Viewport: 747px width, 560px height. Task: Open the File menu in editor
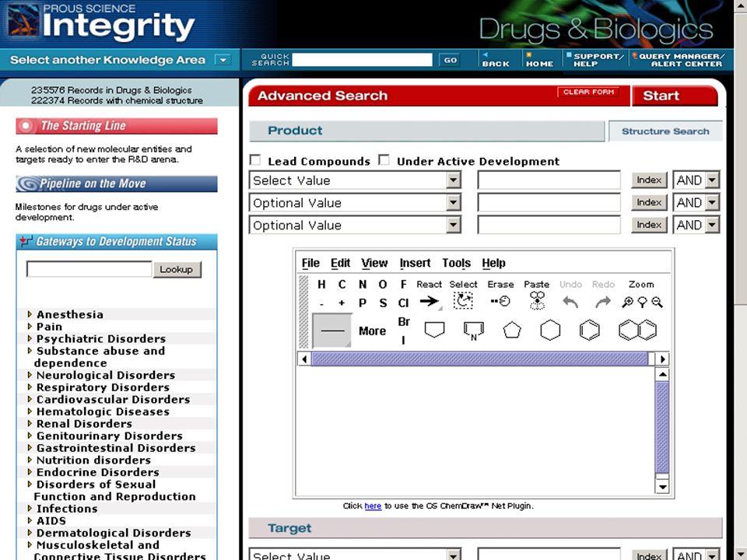310,263
